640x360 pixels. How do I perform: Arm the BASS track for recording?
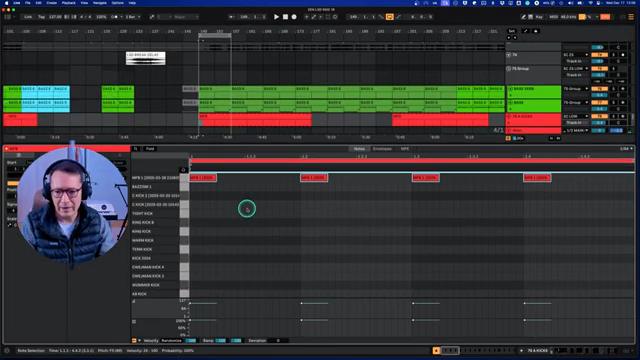pos(623,102)
